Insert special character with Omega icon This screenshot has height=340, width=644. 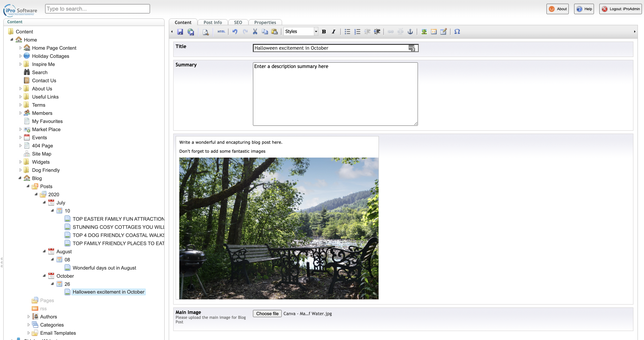tap(457, 32)
